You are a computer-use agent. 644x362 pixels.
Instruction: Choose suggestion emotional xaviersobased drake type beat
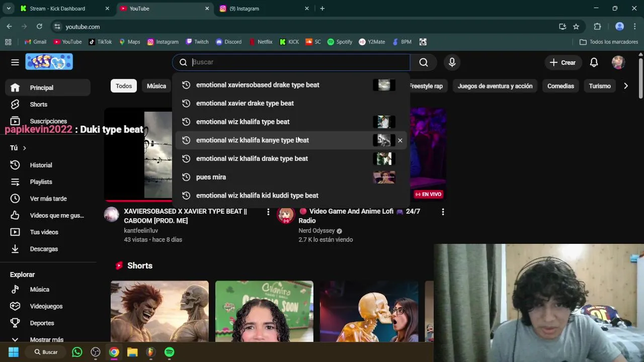pyautogui.click(x=291, y=85)
